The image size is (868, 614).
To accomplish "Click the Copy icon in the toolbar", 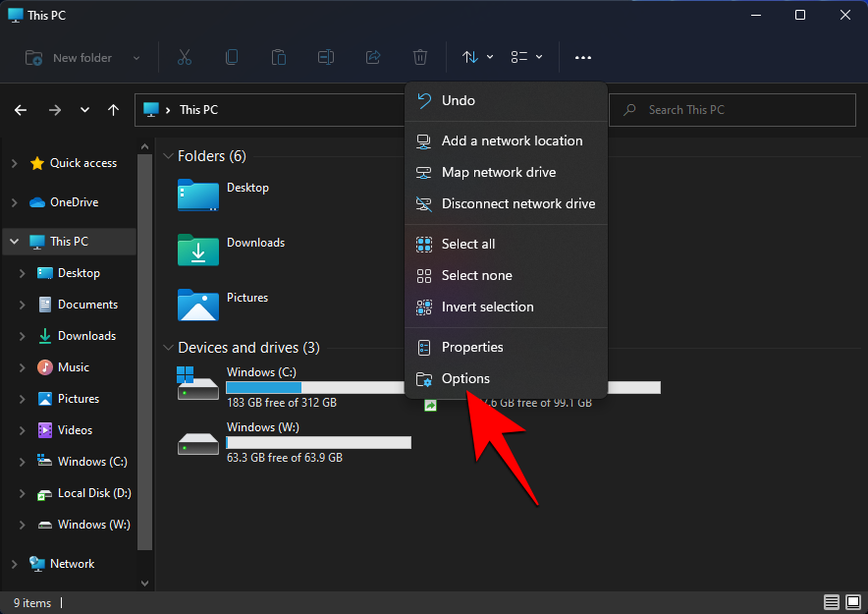I will tap(232, 57).
